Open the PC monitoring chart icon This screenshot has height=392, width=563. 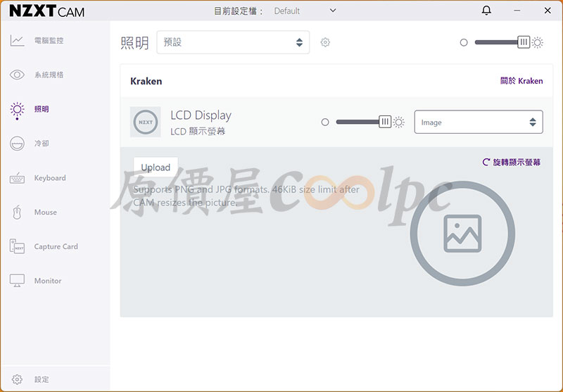pyautogui.click(x=17, y=41)
